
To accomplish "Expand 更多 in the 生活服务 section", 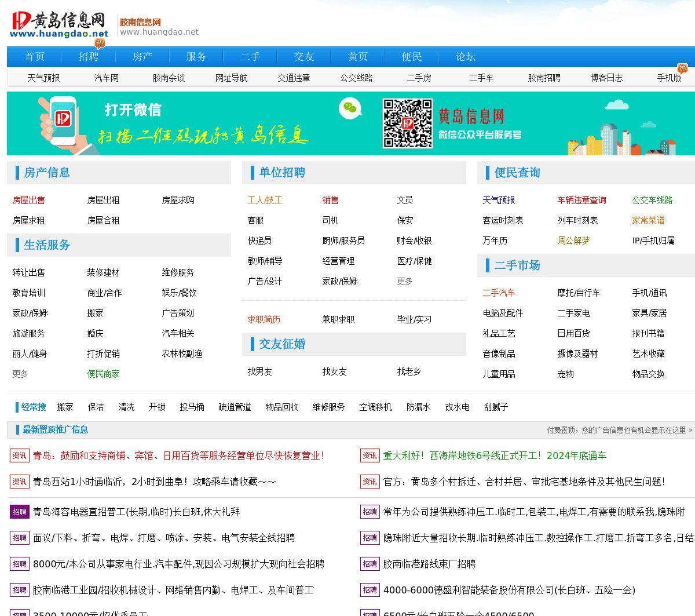I will click(x=20, y=374).
